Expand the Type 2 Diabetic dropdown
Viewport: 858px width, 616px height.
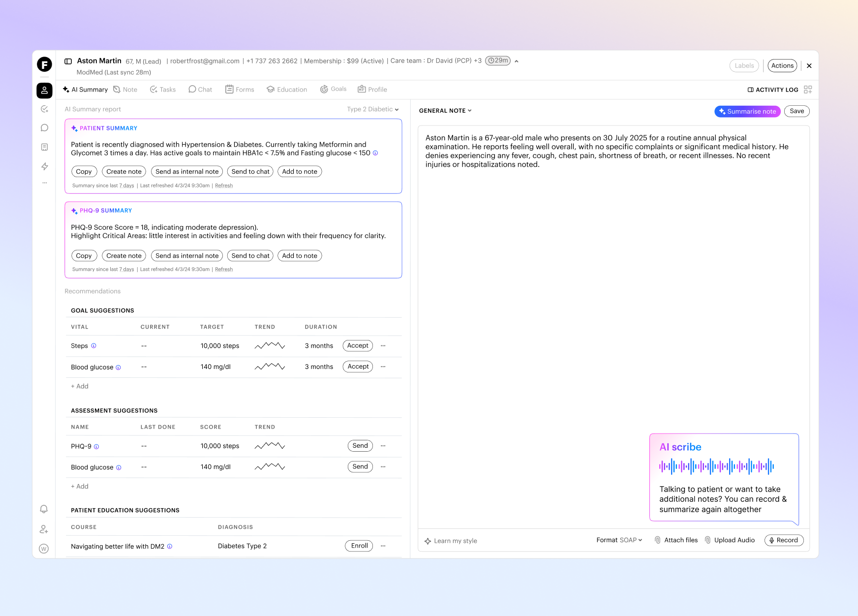tap(373, 109)
